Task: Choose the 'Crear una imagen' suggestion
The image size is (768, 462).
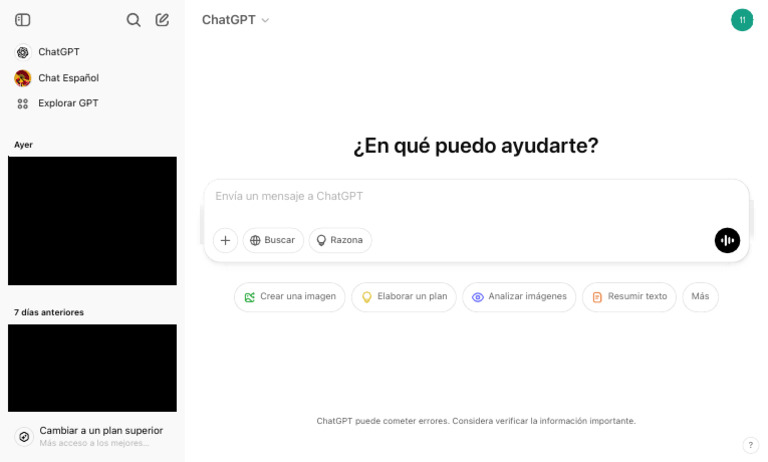Action: 289,297
